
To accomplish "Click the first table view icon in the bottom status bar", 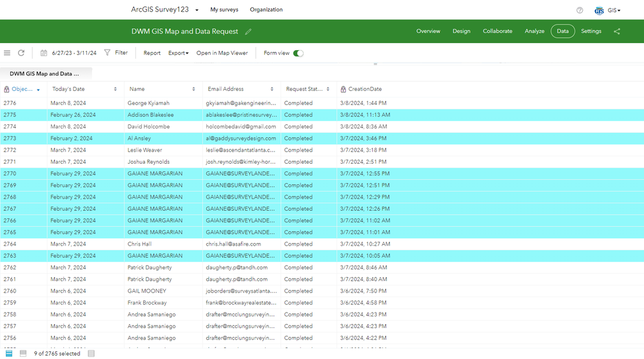I will pos(9,353).
